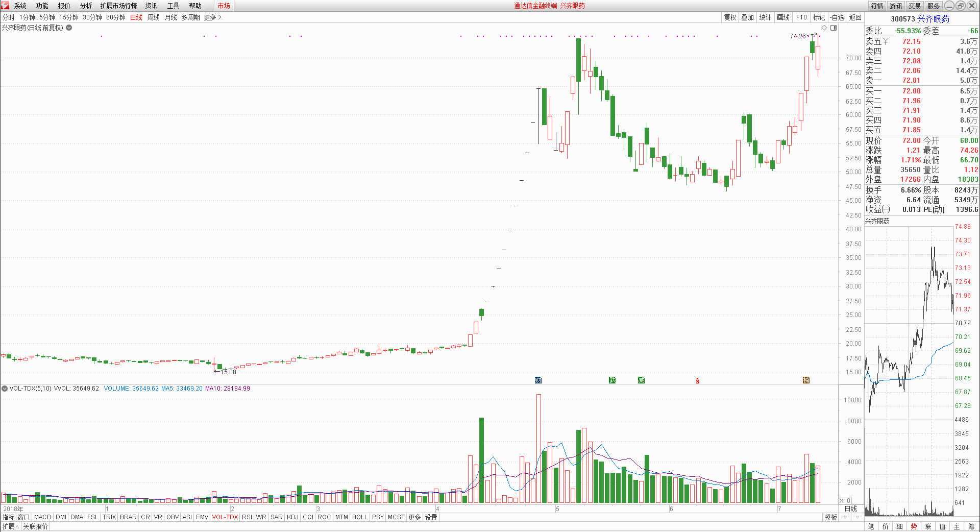Switch indicator to MACD

pos(43,517)
